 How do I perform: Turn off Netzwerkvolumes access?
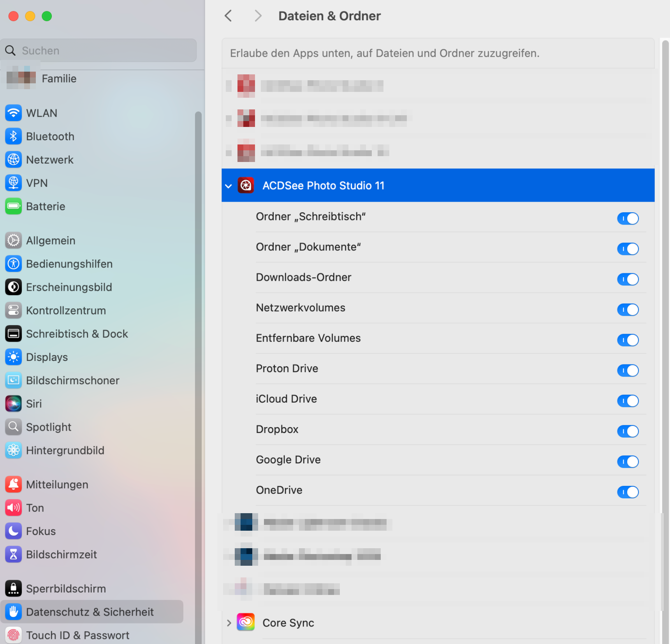tap(628, 310)
